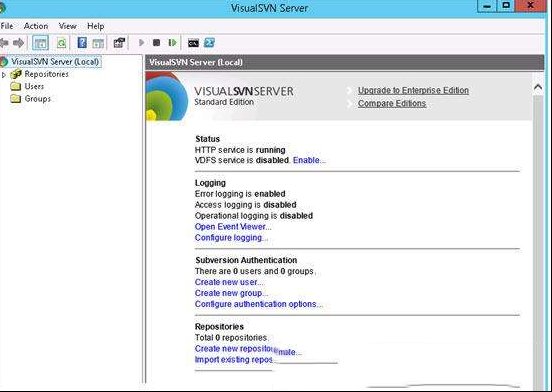Launch the blue PowerShell toolbar icon
Viewport: 552px width, 392px height.
(209, 43)
